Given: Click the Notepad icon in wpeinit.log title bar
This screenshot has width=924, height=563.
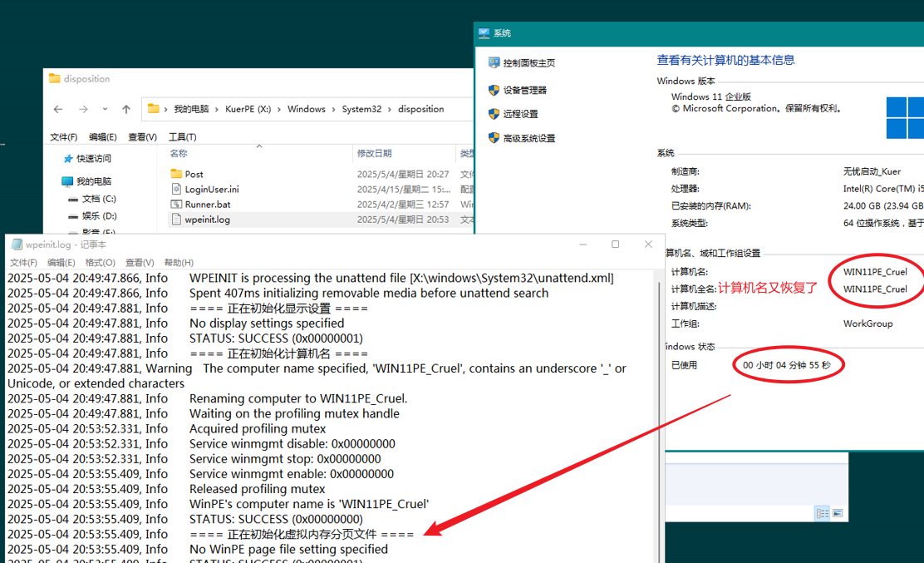Looking at the screenshot, I should (x=17, y=244).
